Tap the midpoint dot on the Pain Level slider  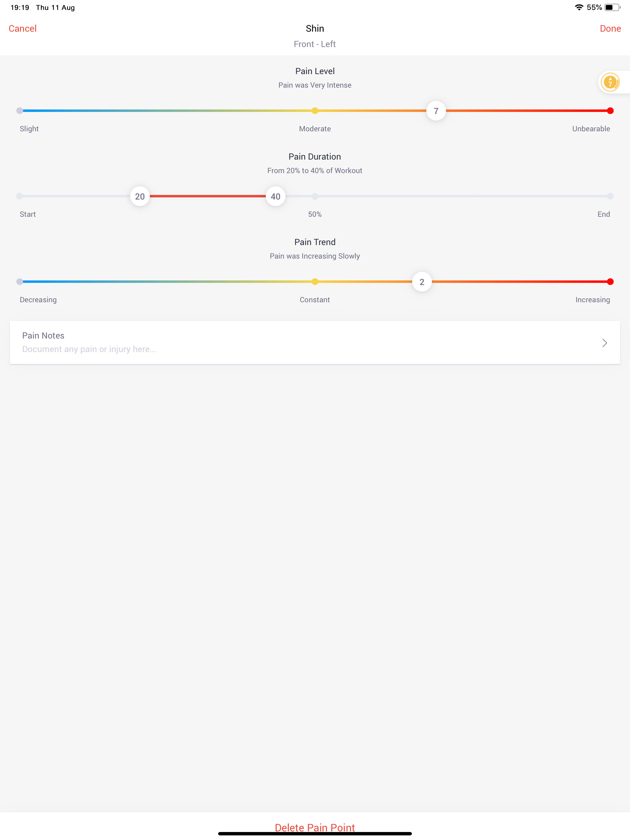tap(315, 110)
